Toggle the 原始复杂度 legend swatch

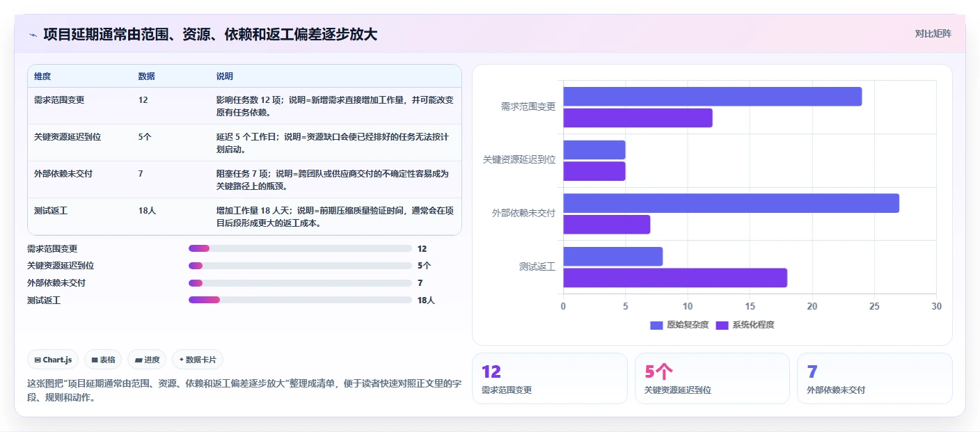pyautogui.click(x=656, y=325)
